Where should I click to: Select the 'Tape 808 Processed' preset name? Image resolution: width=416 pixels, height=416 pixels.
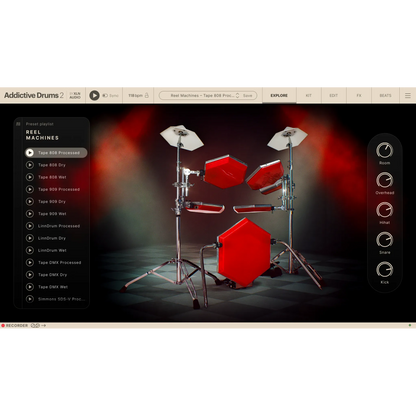[x=59, y=153]
